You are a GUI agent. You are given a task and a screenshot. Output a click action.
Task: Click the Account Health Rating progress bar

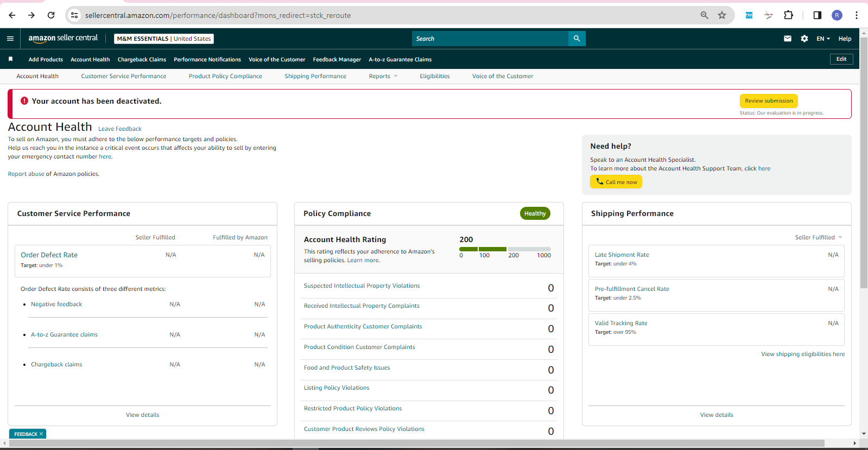(505, 249)
